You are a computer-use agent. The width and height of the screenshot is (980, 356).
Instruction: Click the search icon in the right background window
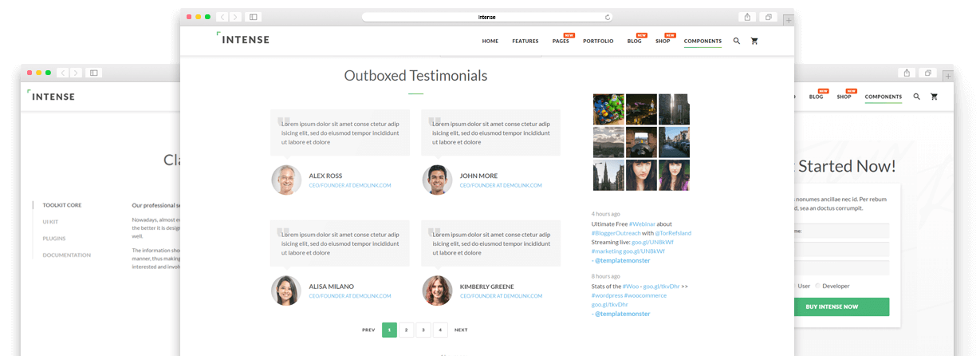pyautogui.click(x=916, y=97)
